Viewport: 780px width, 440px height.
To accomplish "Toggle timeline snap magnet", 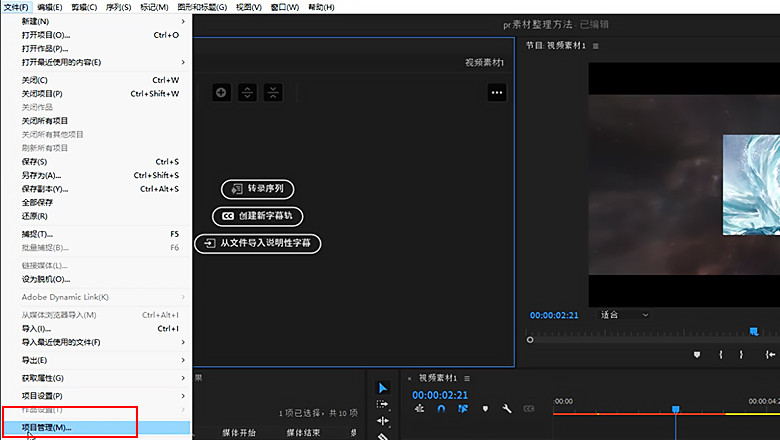I will [x=441, y=408].
